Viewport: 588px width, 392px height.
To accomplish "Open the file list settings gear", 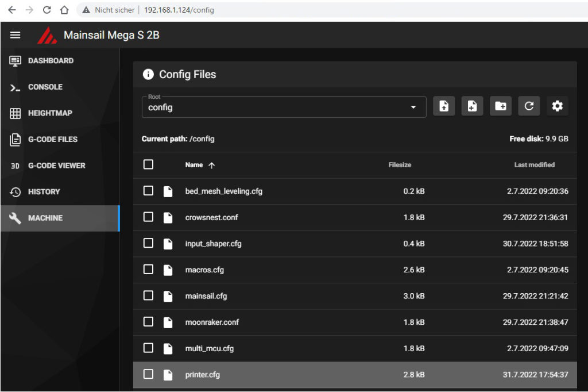I will tap(557, 106).
